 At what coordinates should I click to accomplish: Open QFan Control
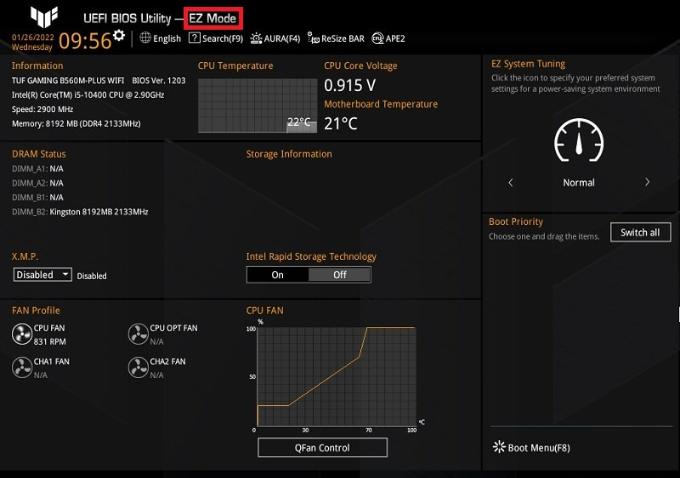(322, 448)
